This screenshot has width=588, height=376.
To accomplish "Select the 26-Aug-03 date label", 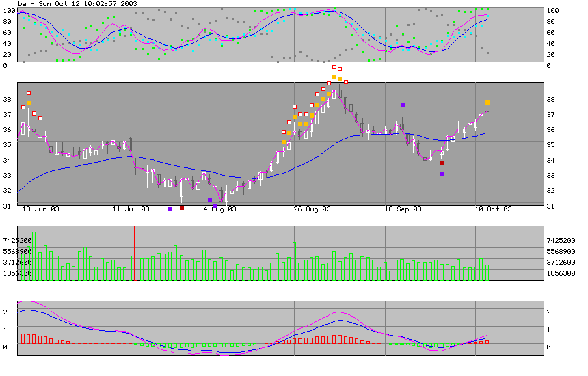I will tap(312, 209).
